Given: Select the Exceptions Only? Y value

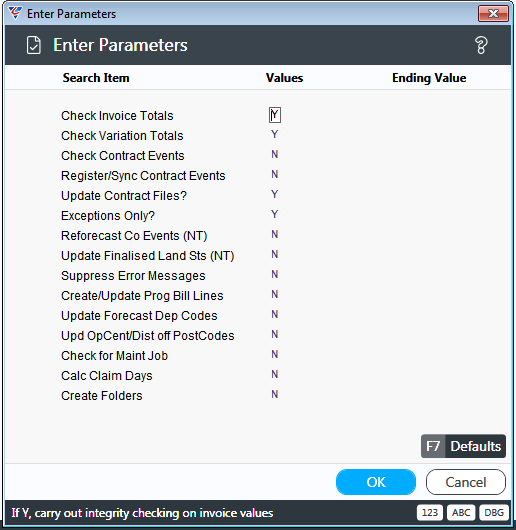Looking at the screenshot, I should [x=275, y=214].
